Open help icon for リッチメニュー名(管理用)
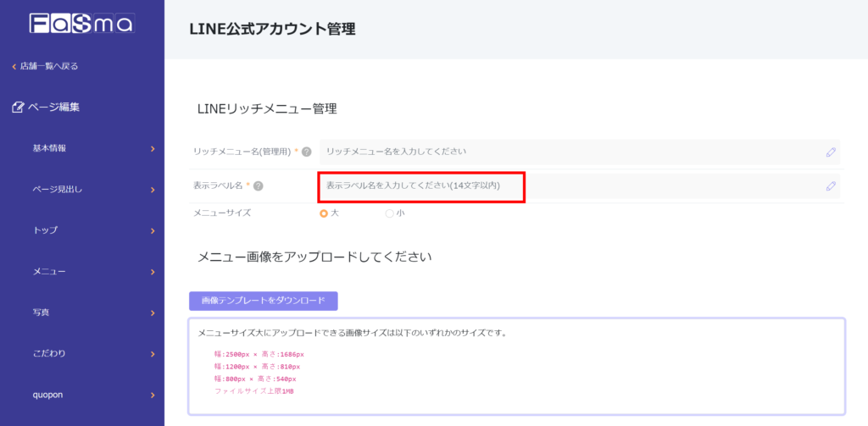This screenshot has height=426, width=868. [x=306, y=152]
